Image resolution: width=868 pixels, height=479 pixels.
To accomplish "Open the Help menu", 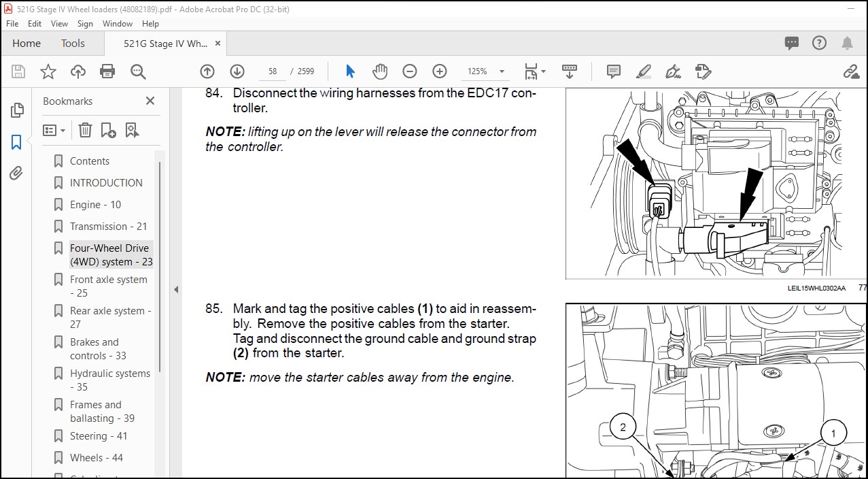I will [x=150, y=23].
